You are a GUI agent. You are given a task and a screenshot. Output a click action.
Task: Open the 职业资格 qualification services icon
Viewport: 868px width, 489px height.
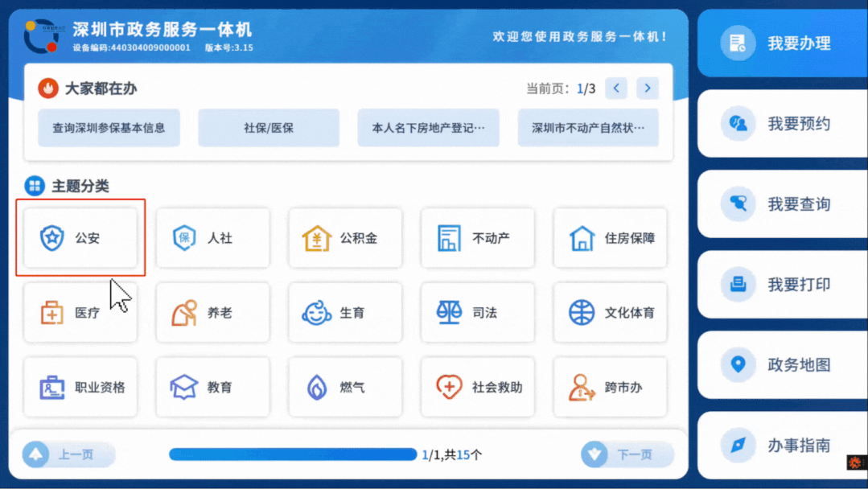(x=80, y=387)
